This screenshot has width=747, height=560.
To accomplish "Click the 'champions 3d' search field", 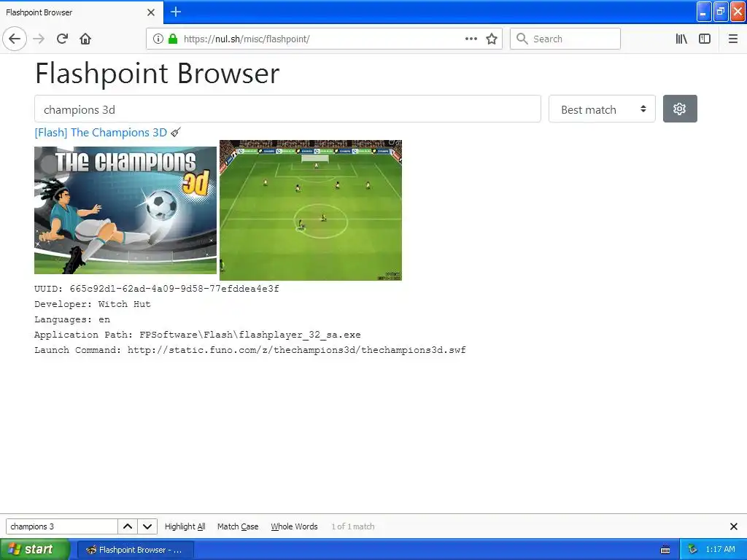I will tap(287, 109).
